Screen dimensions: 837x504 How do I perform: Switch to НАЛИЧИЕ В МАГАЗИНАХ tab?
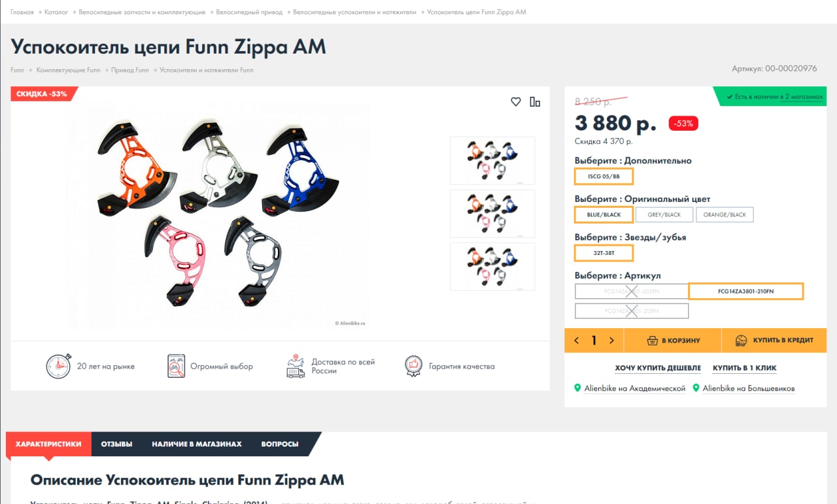pos(197,444)
